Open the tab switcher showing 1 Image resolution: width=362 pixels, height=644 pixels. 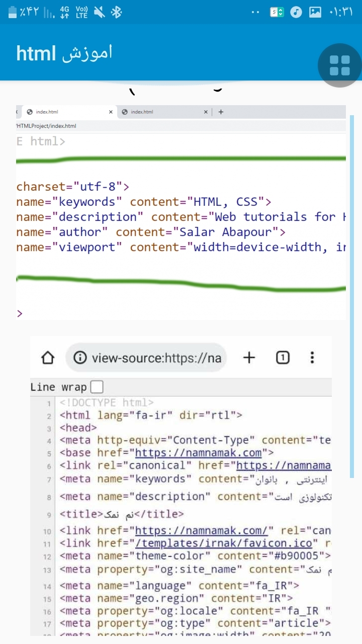[x=283, y=358]
